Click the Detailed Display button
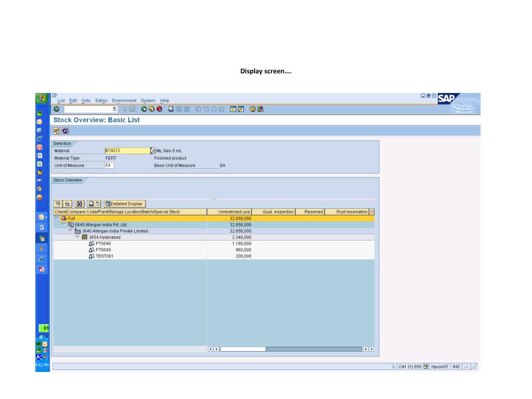Image resolution: width=532 pixels, height=399 pixels. coord(125,204)
